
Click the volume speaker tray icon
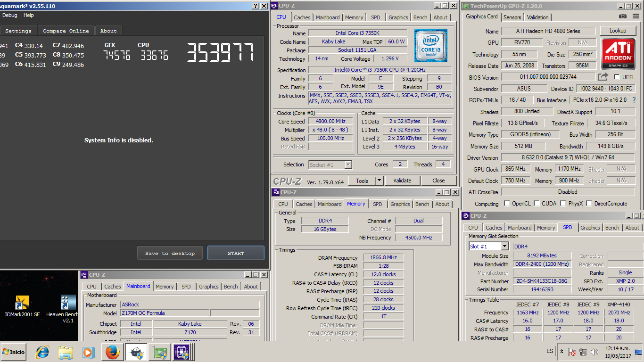coord(594,352)
